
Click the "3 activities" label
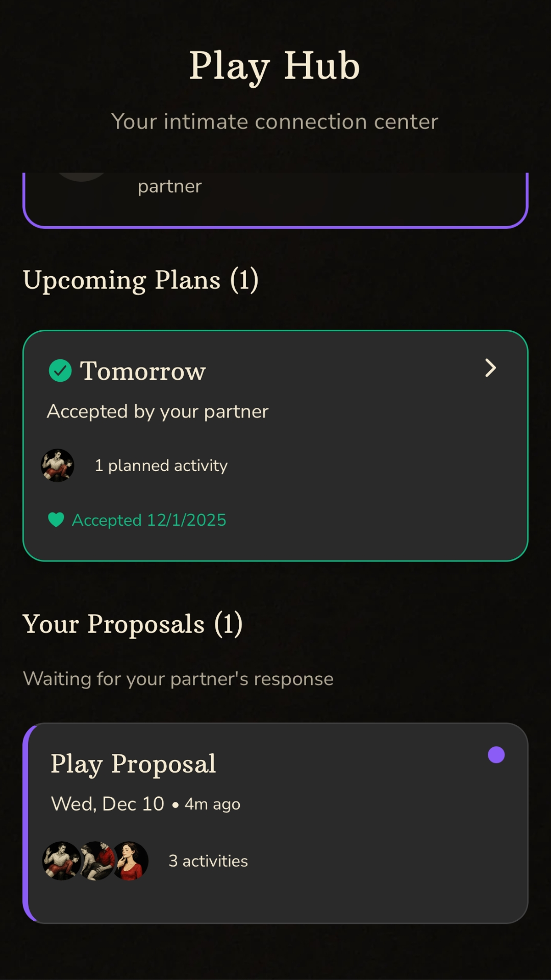(208, 861)
